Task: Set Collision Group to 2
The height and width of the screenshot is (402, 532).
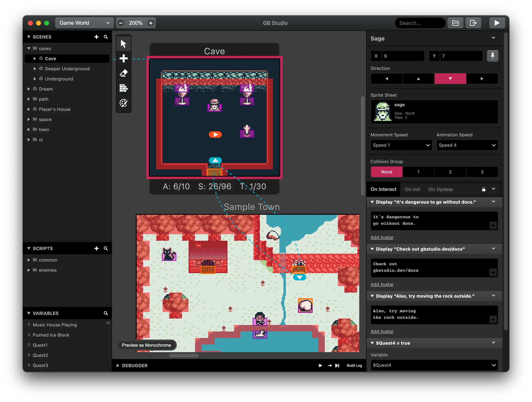Action: click(x=450, y=172)
